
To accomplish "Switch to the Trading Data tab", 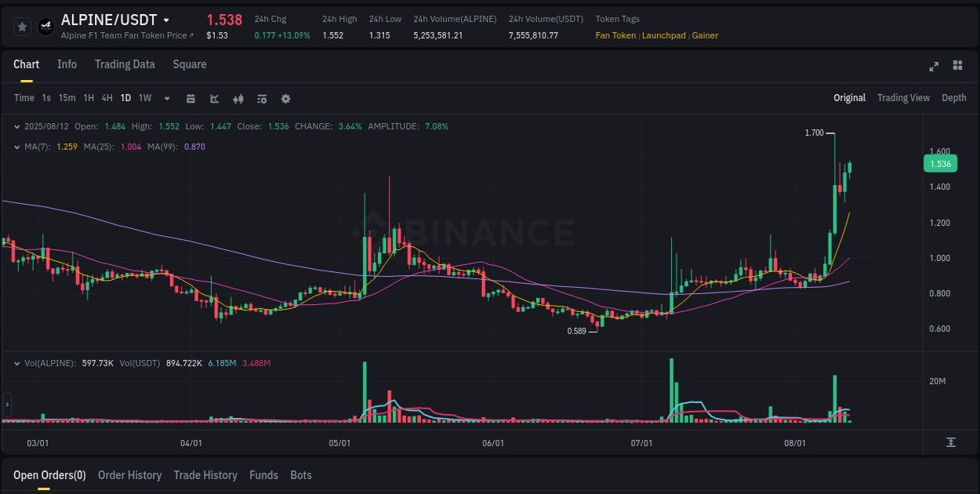I will (x=125, y=64).
